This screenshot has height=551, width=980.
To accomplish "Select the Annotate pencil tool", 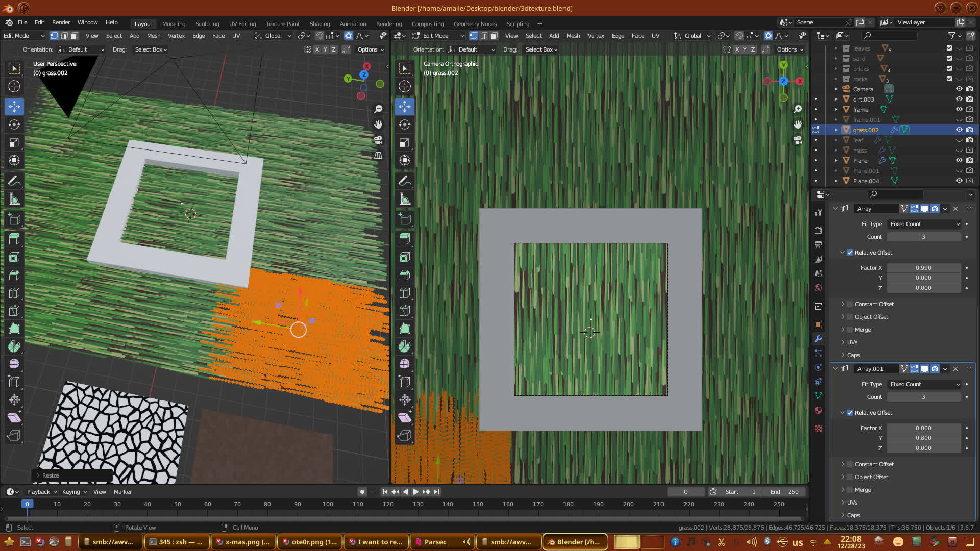I will (x=14, y=181).
